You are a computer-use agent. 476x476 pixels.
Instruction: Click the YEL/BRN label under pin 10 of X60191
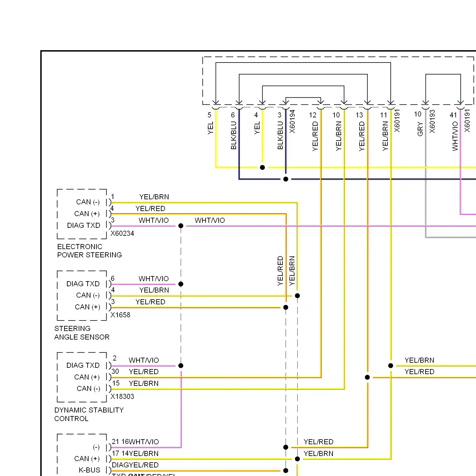click(339, 136)
